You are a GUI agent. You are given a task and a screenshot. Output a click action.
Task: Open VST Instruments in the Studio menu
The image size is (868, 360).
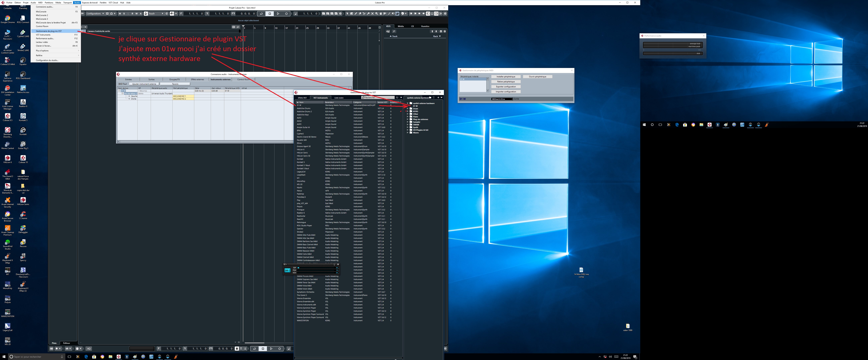[x=43, y=35]
